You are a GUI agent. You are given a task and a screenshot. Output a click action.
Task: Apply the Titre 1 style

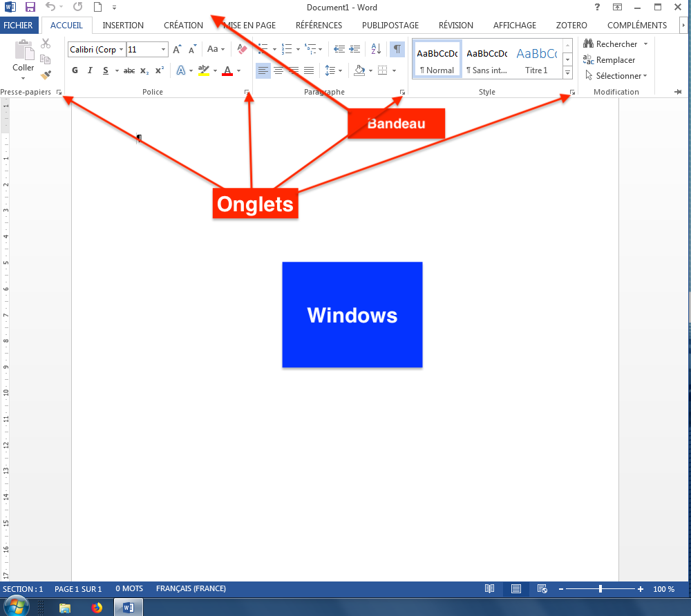pos(536,59)
